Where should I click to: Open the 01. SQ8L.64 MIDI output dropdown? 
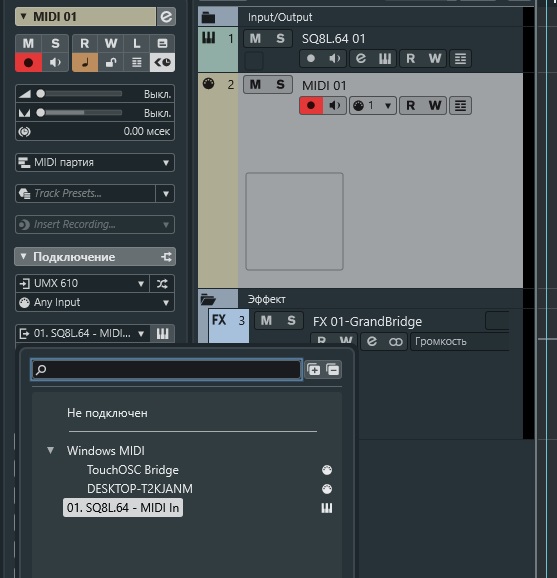[83, 334]
